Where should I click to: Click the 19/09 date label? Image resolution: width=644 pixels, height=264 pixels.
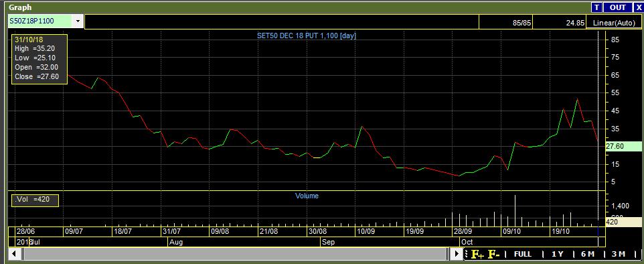414,232
